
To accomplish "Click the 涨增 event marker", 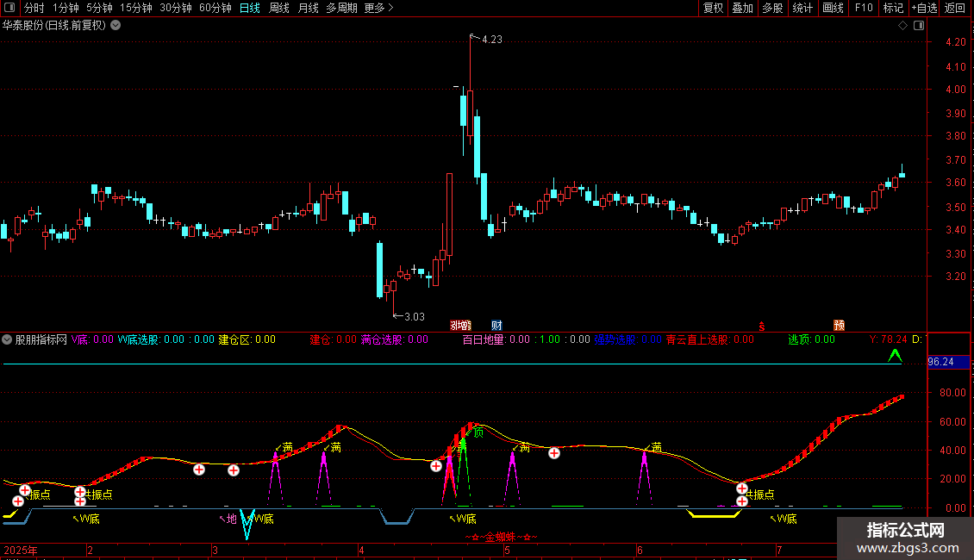I will (460, 326).
